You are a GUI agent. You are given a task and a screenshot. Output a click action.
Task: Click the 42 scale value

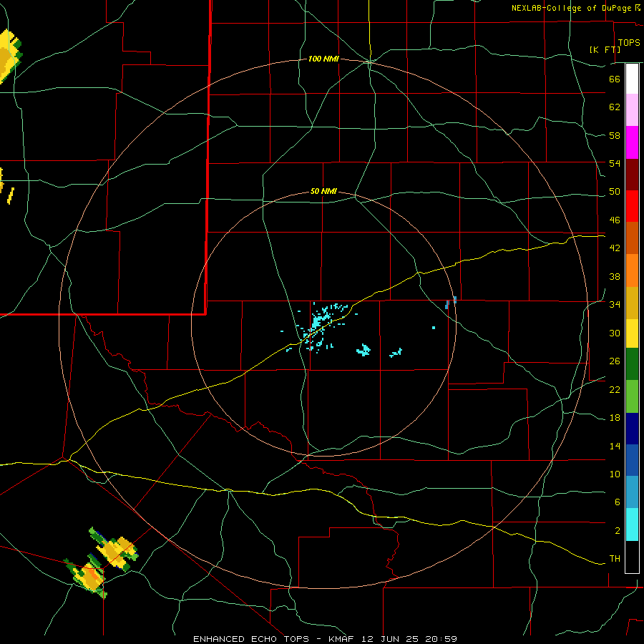(x=615, y=248)
